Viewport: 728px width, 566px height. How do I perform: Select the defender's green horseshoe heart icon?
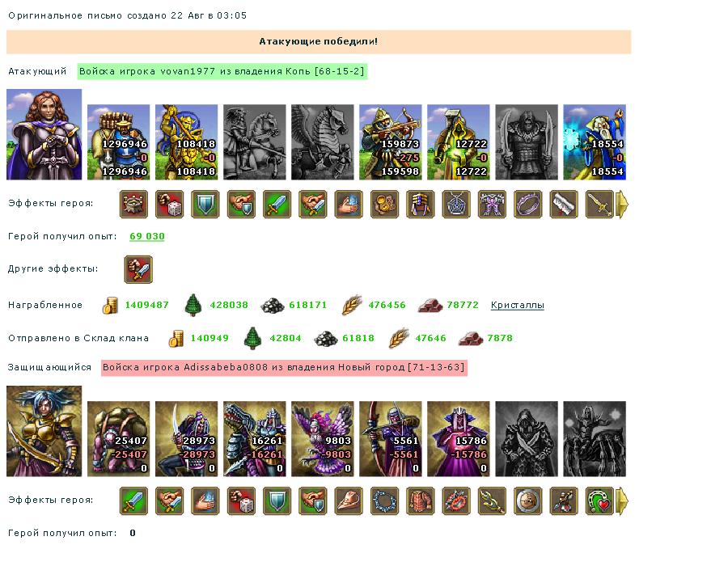click(x=599, y=501)
